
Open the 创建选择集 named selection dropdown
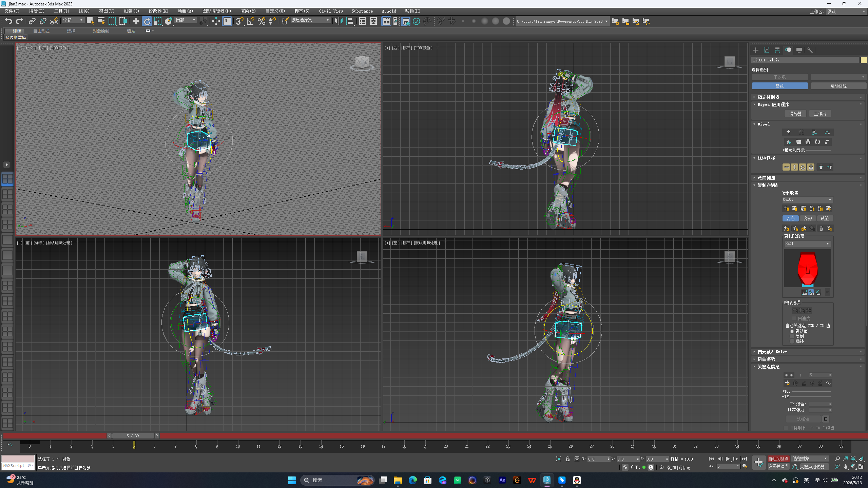(311, 20)
